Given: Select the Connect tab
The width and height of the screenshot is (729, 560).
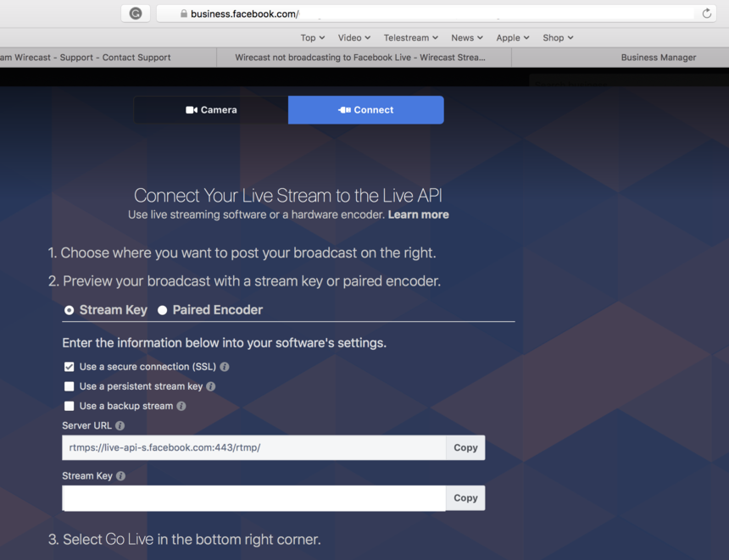Looking at the screenshot, I should [x=366, y=109].
